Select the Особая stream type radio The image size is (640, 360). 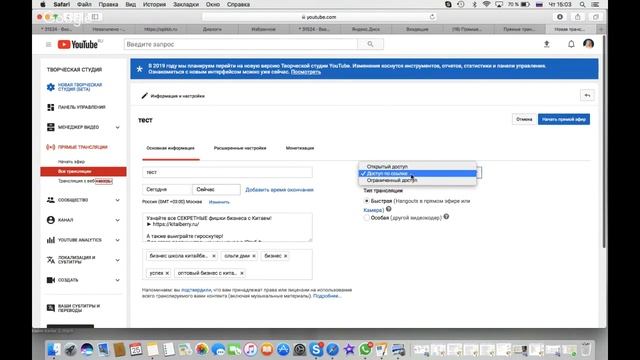367,218
